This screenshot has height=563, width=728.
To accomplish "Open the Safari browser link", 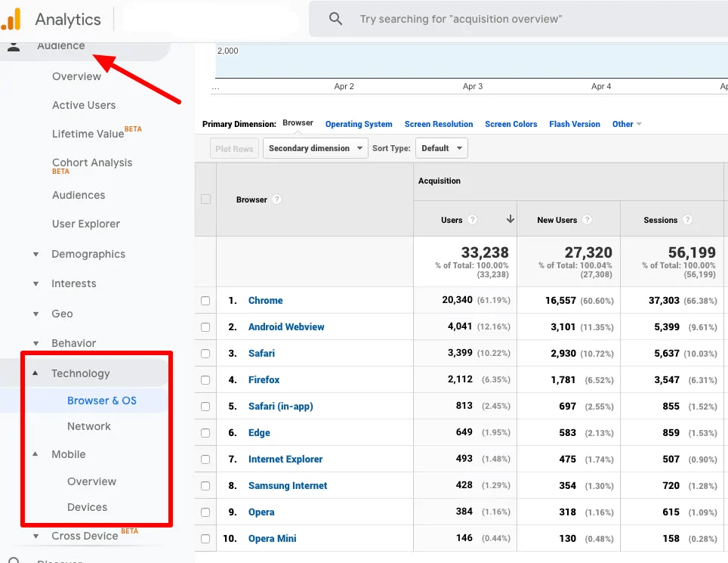I will 261,354.
